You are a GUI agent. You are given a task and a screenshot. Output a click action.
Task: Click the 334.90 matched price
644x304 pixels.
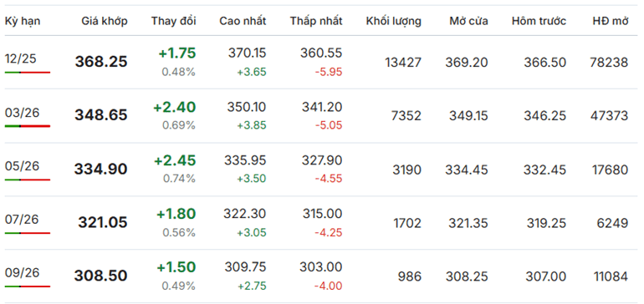coord(101,169)
